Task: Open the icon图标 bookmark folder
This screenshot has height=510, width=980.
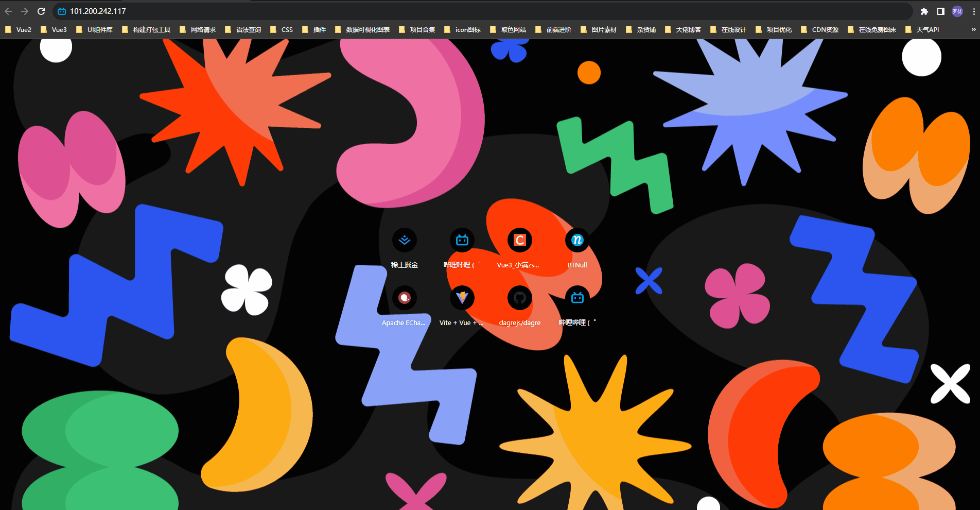Action: [462, 29]
